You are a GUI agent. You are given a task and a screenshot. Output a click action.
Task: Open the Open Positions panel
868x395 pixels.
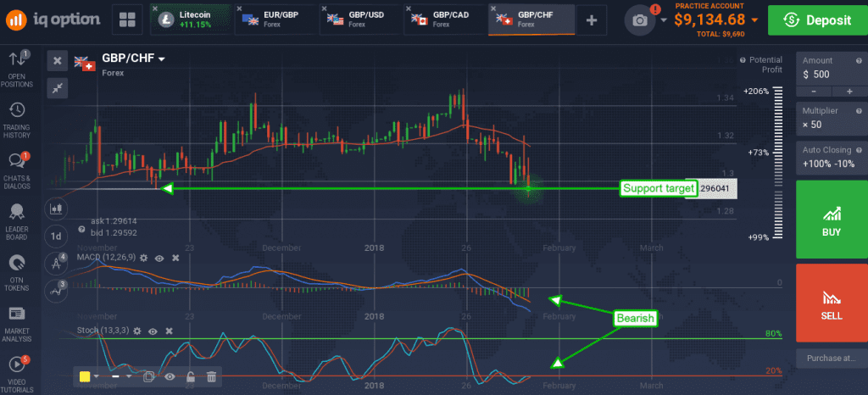[17, 69]
